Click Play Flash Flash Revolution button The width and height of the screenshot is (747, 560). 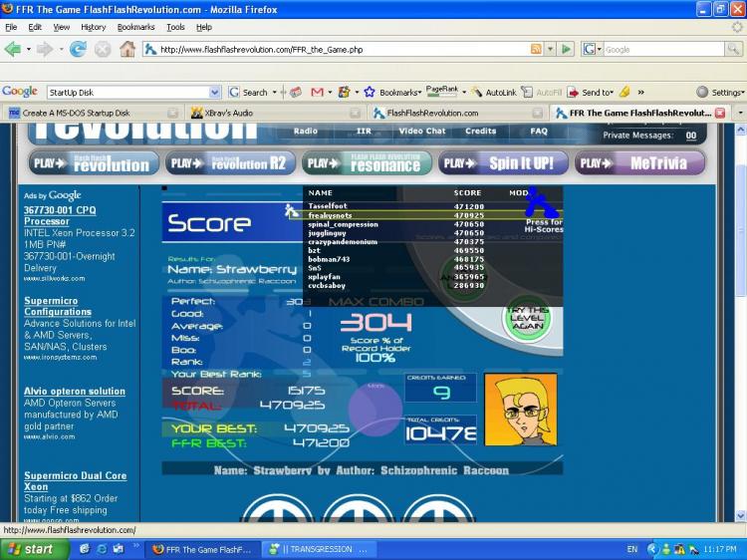[x=94, y=163]
